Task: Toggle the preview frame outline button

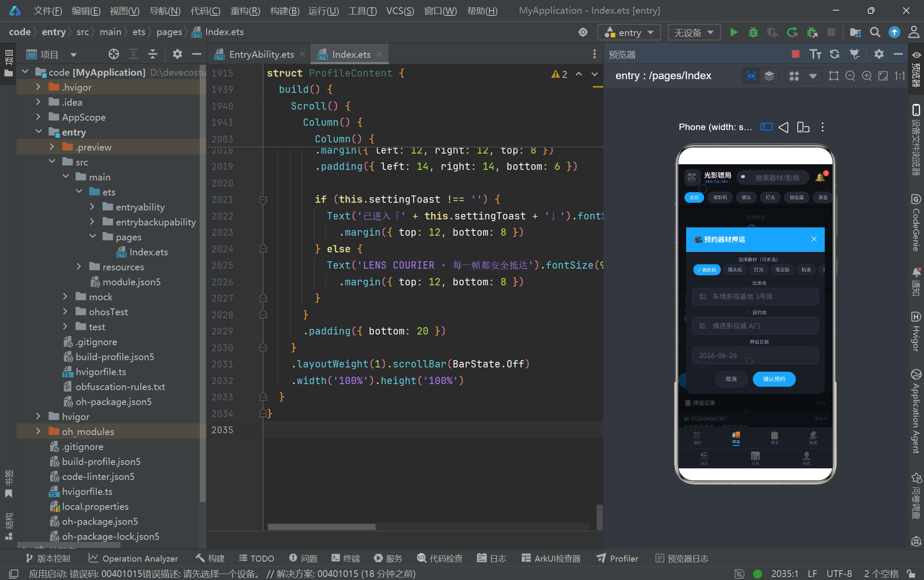Action: click(834, 76)
